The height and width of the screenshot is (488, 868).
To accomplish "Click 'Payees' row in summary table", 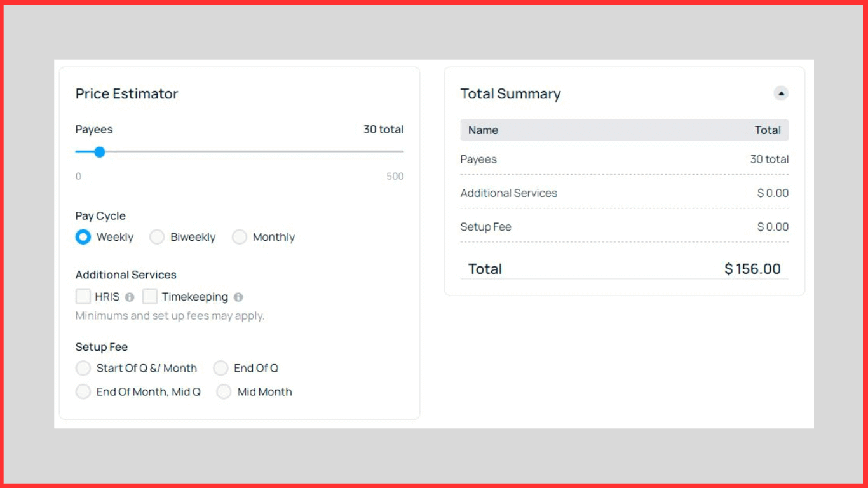I will 625,159.
